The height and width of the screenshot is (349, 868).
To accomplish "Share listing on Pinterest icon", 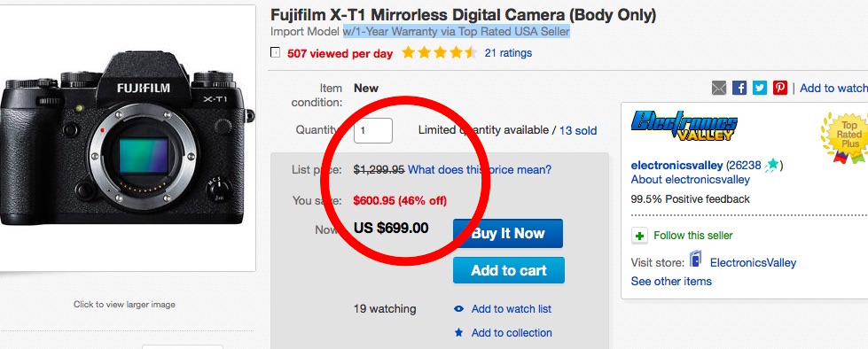I will tap(780, 88).
